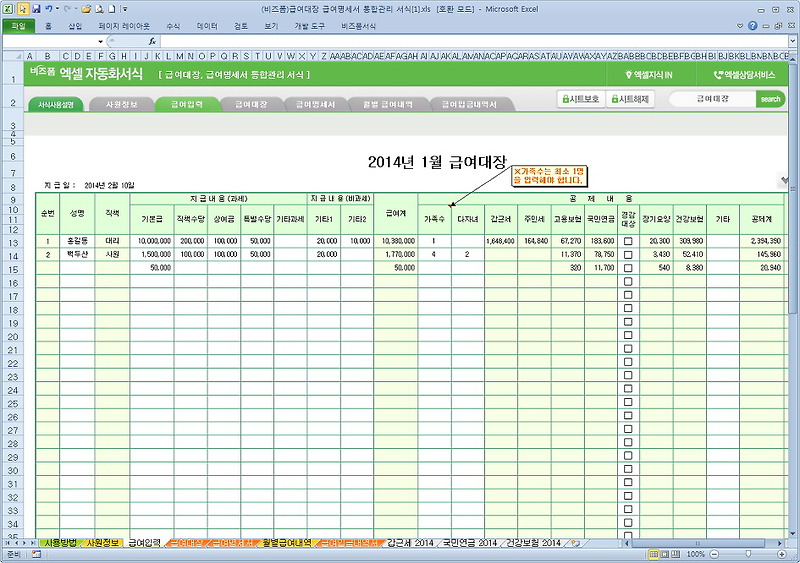Switch to the 사원정보 sheet tab
The image size is (800, 563).
point(103,543)
